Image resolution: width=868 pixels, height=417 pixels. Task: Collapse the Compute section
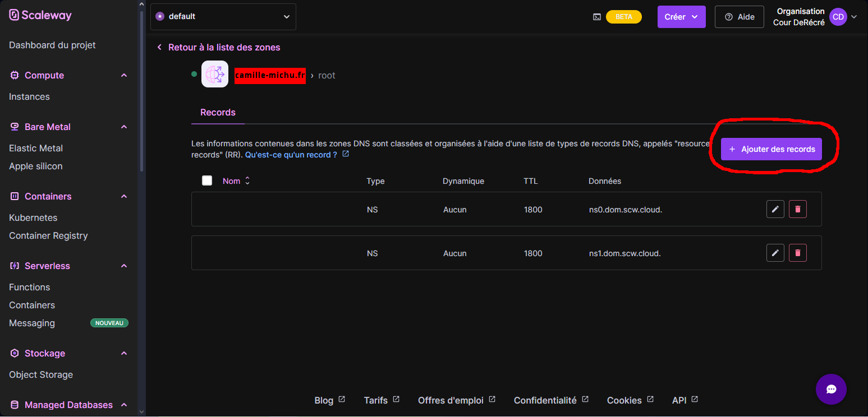coord(124,76)
